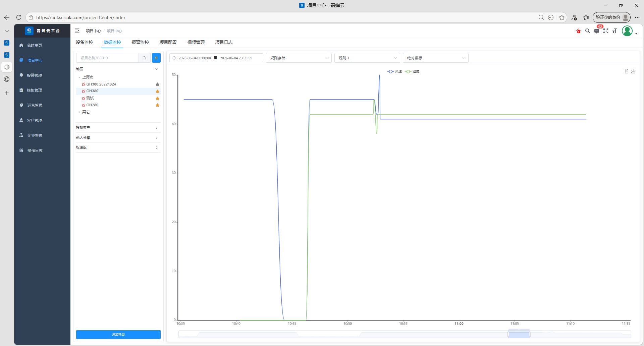Select GH380 26221024 project in tree
Image resolution: width=644 pixels, height=346 pixels.
point(101,84)
